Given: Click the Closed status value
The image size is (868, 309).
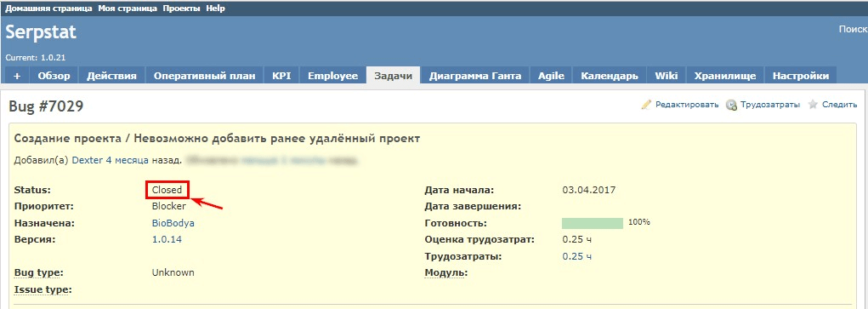Looking at the screenshot, I should [167, 190].
